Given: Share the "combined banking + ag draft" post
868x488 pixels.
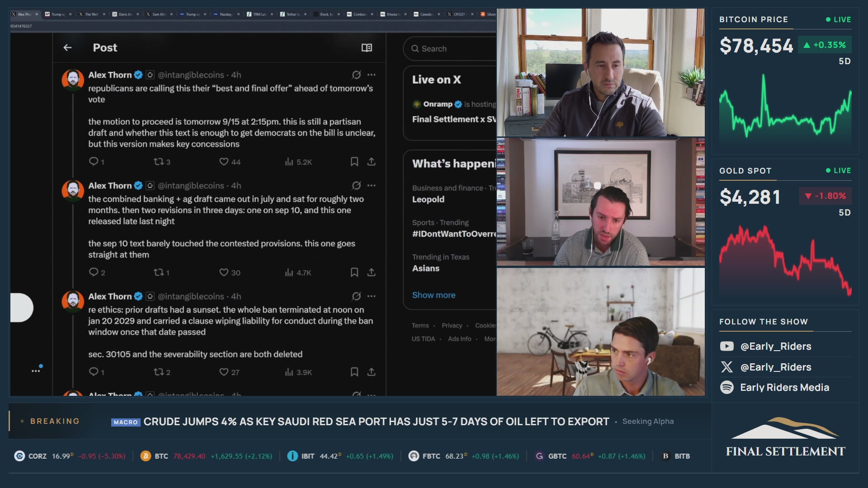Looking at the screenshot, I should tap(371, 272).
